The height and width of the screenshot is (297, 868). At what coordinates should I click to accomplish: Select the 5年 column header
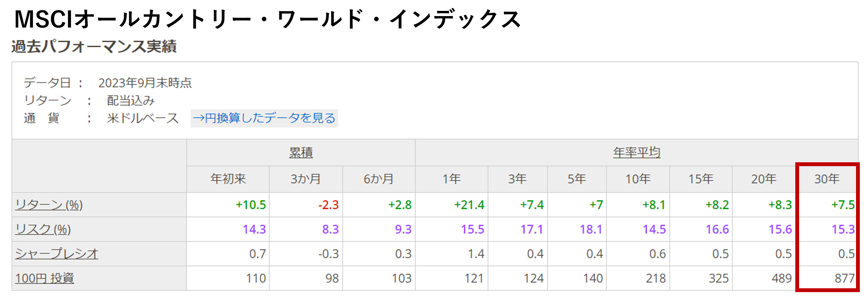point(577,179)
